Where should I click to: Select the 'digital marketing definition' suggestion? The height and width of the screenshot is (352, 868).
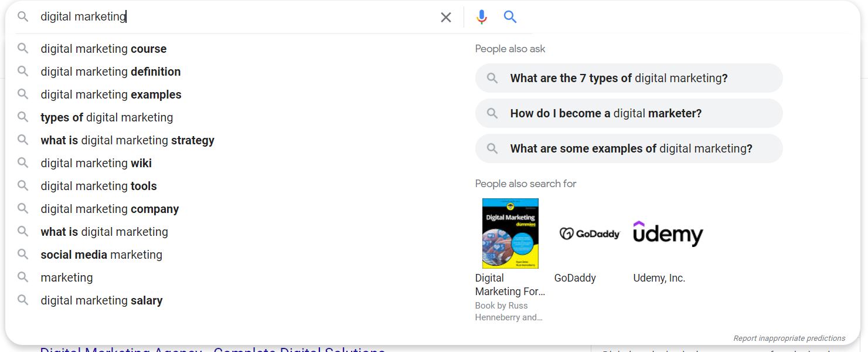[x=110, y=71]
